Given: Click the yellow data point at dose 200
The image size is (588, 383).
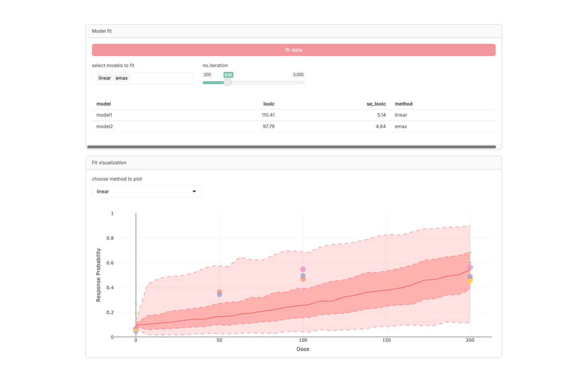Looking at the screenshot, I should coord(470,282).
